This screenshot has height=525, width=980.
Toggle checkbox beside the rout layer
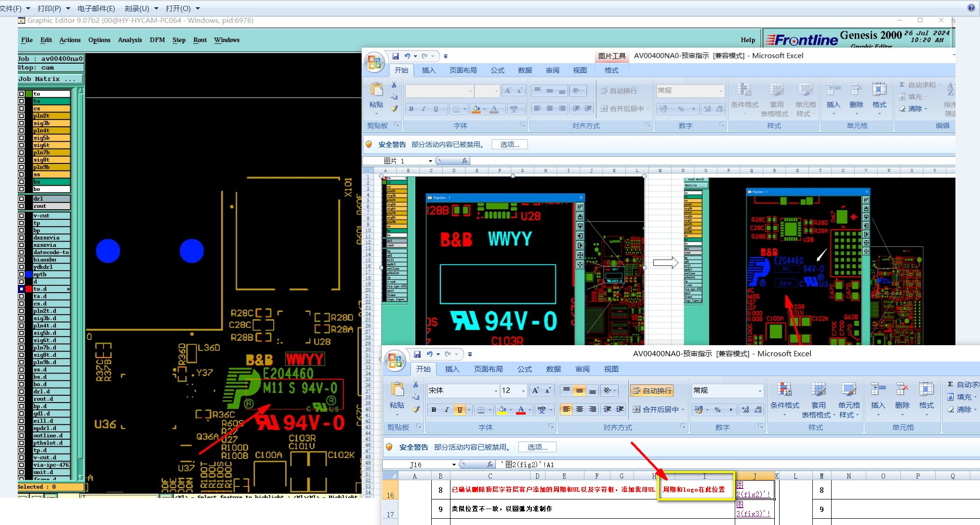pyautogui.click(x=21, y=206)
